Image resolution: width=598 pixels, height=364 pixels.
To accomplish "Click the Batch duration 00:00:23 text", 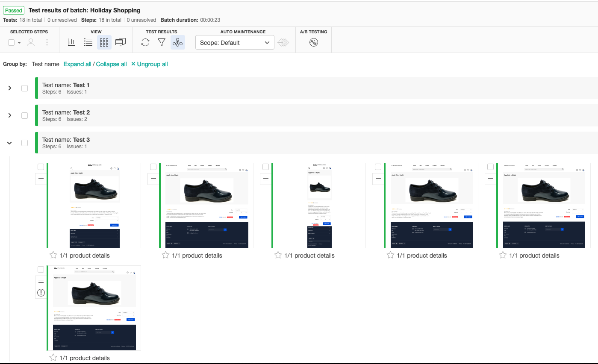I will pyautogui.click(x=190, y=20).
